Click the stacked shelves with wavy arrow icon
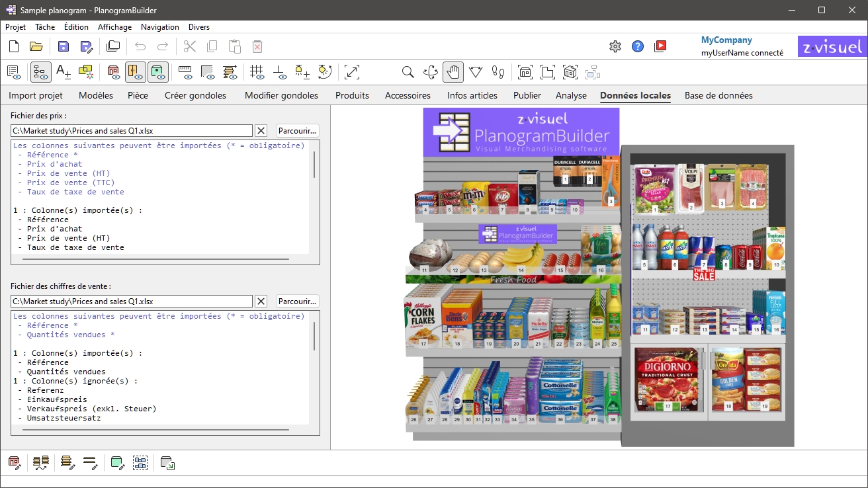The height and width of the screenshot is (488, 868). coord(41,463)
